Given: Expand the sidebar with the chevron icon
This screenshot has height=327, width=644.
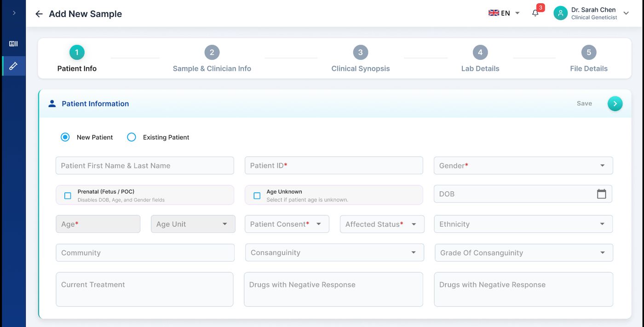Looking at the screenshot, I should pyautogui.click(x=14, y=13).
